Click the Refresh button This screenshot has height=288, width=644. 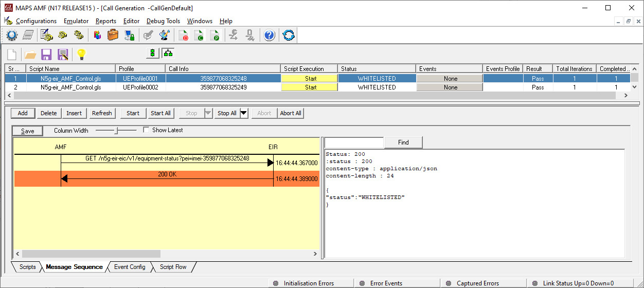[x=102, y=113]
